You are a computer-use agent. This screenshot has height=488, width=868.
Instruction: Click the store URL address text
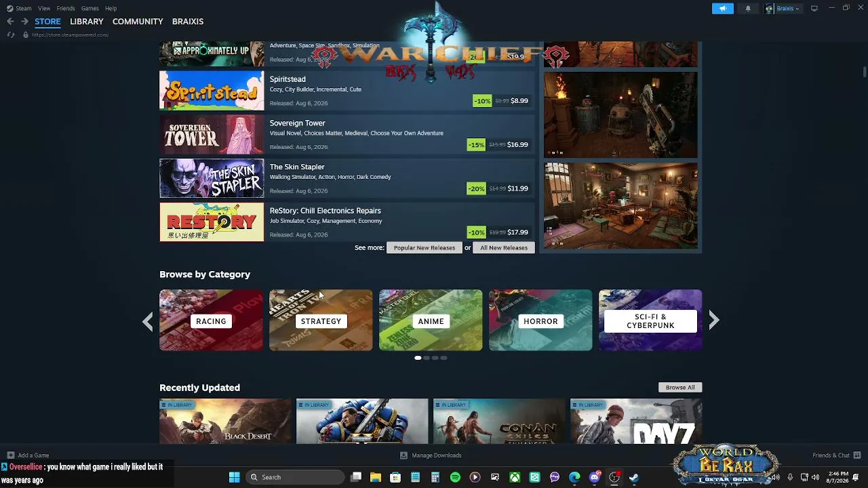(70, 35)
